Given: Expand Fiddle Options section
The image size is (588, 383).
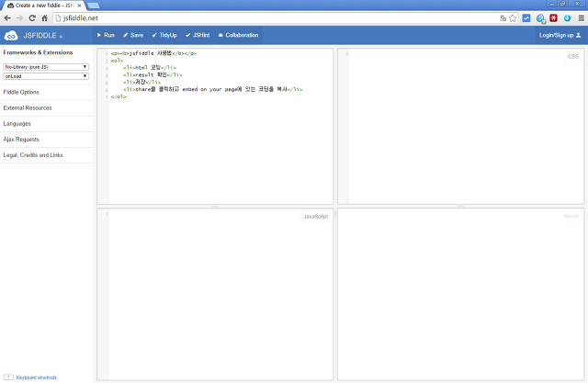Looking at the screenshot, I should 46,92.
